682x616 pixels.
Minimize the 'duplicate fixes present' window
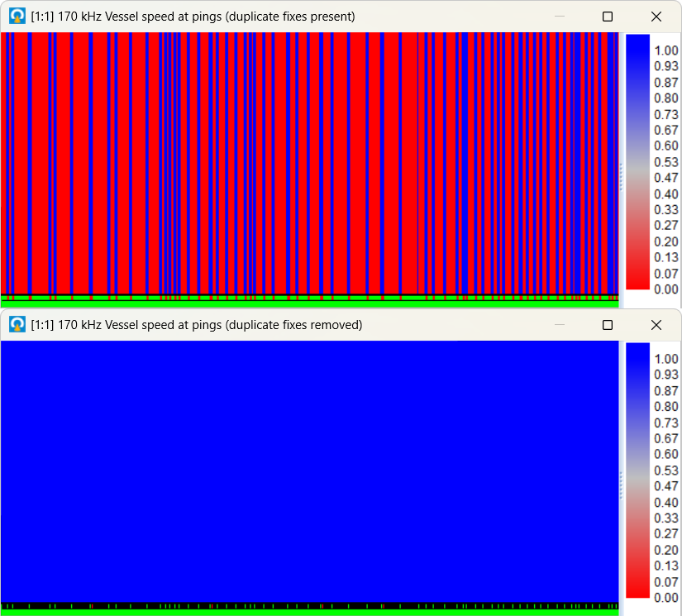pos(560,17)
